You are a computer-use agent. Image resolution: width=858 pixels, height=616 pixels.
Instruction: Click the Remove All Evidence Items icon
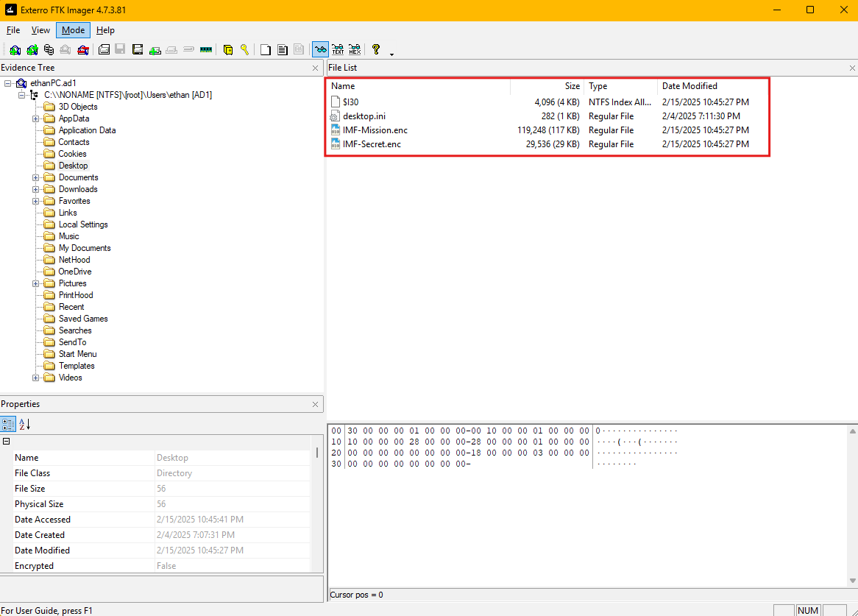(x=83, y=50)
